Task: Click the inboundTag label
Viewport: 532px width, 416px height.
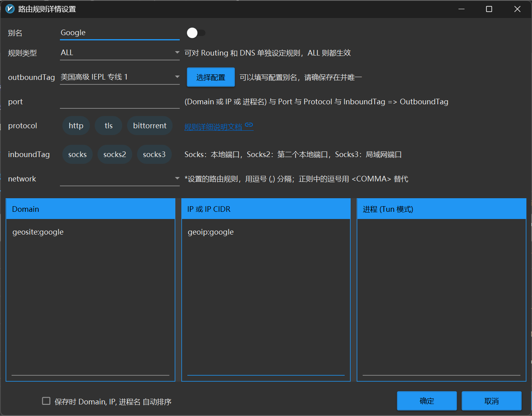Action: click(x=29, y=154)
